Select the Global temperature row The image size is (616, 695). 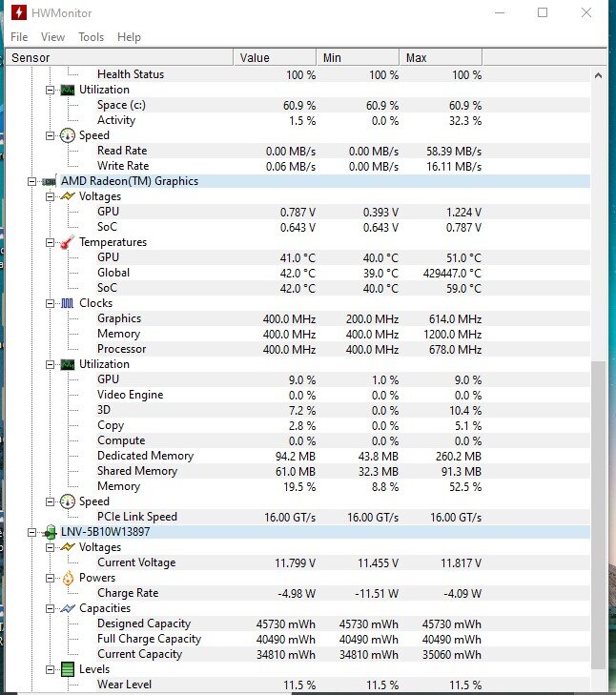click(x=343, y=273)
